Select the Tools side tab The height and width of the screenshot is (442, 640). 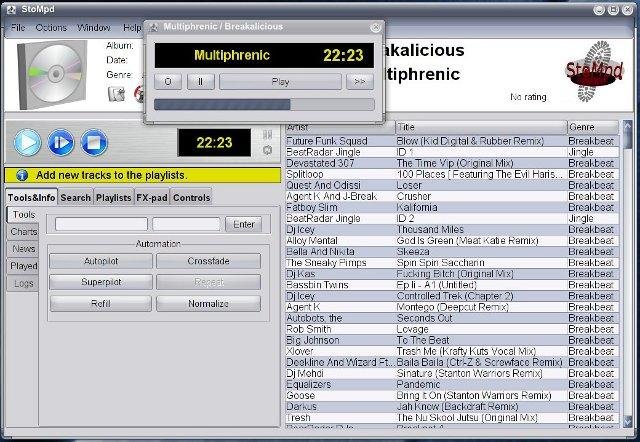point(23,215)
